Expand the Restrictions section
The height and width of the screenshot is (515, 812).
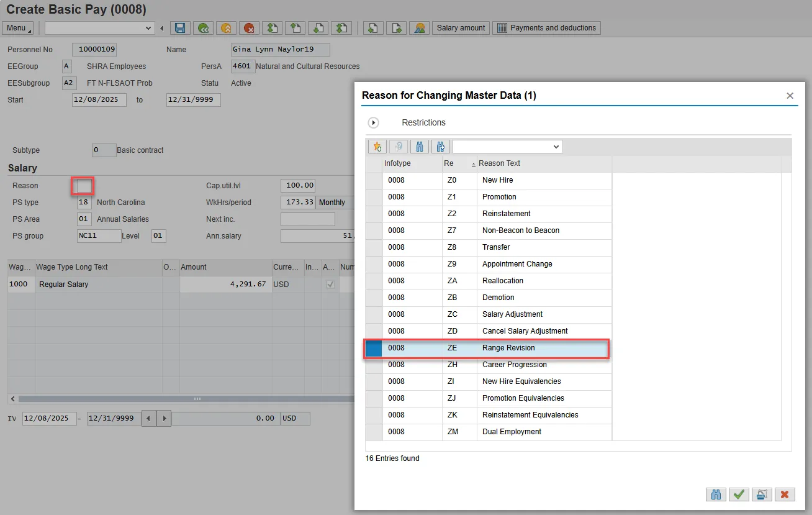tap(374, 122)
